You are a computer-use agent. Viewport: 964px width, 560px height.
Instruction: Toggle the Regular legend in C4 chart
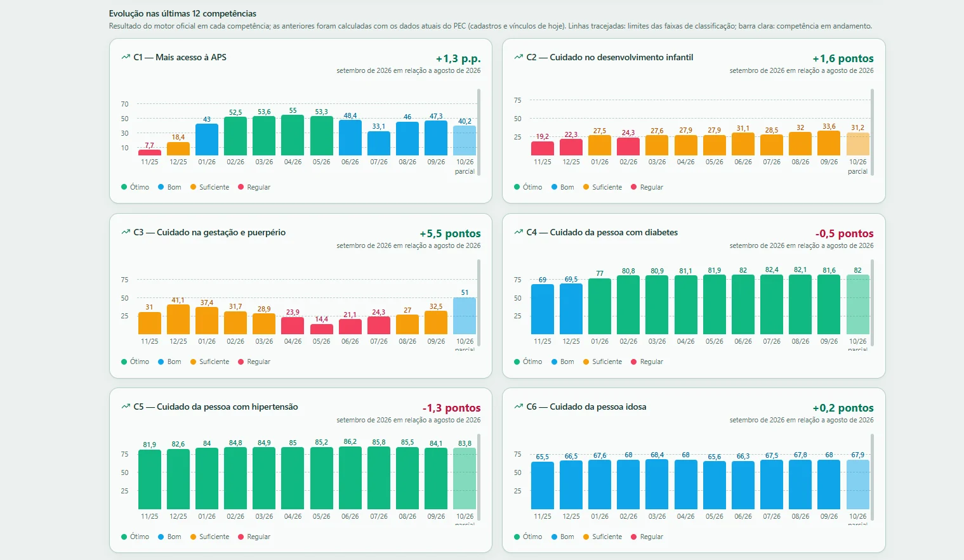click(x=647, y=361)
